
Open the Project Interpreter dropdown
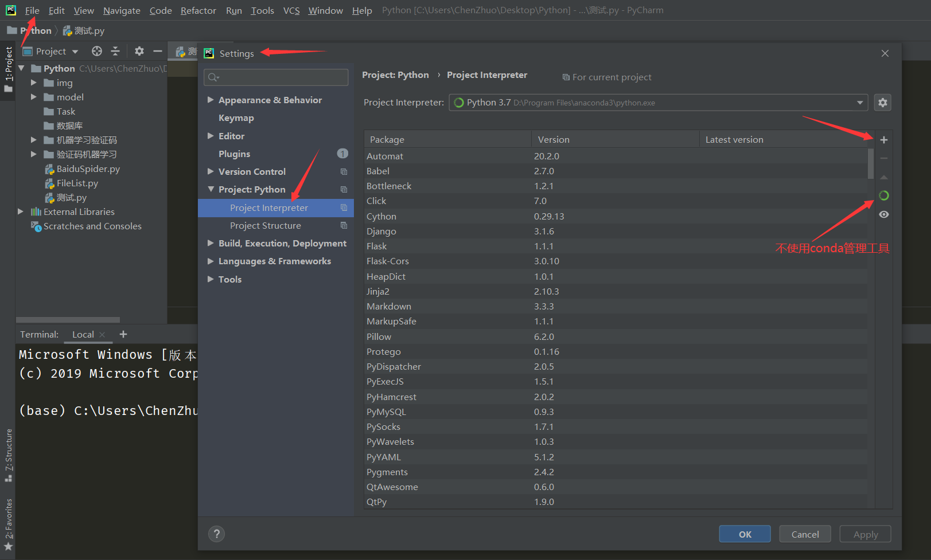tap(859, 103)
